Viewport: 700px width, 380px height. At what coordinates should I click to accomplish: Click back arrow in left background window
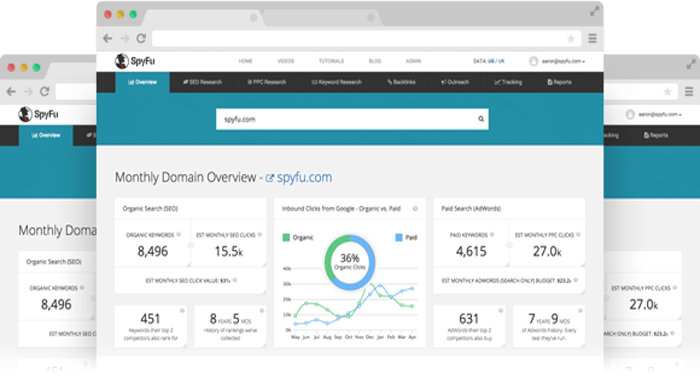(x=11, y=92)
